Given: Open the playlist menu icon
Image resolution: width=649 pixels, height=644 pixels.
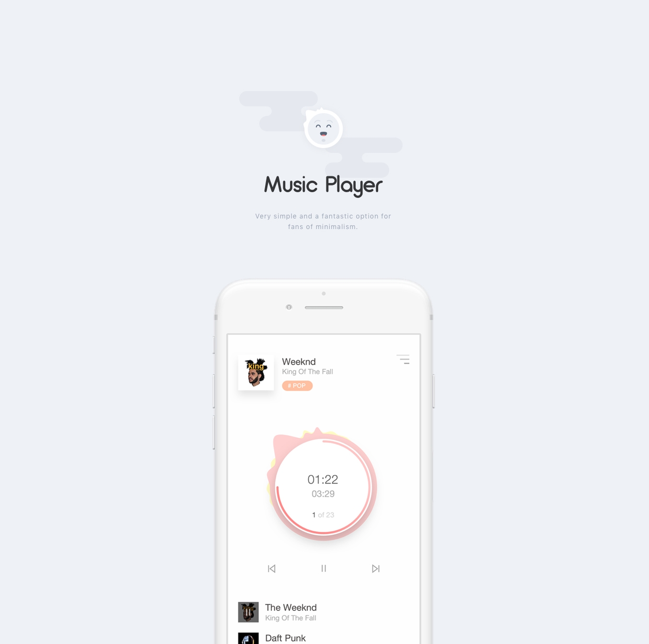Looking at the screenshot, I should 403,359.
